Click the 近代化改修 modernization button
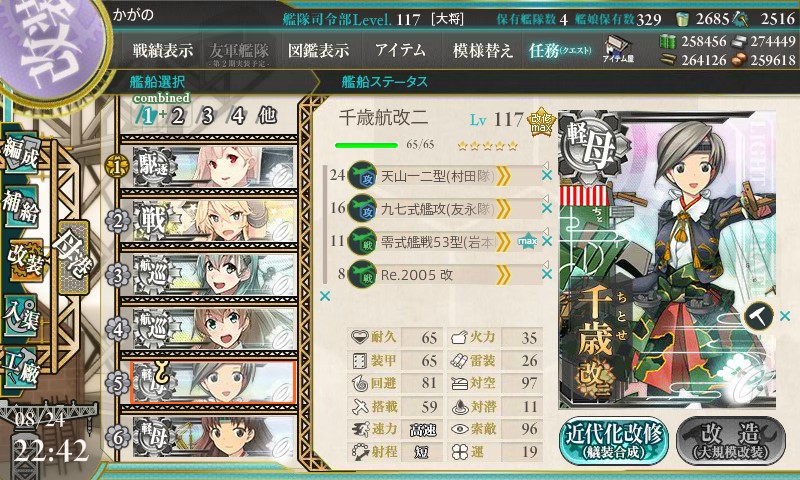800x480 pixels. click(614, 442)
